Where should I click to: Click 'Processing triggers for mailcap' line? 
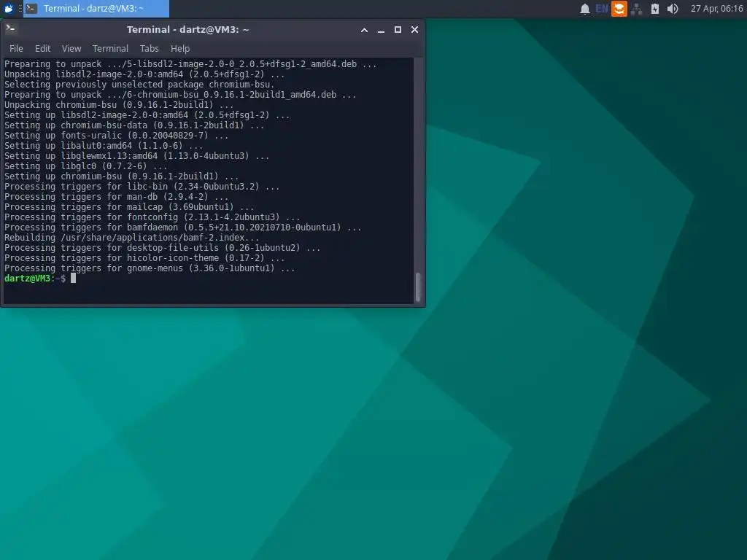click(x=129, y=206)
